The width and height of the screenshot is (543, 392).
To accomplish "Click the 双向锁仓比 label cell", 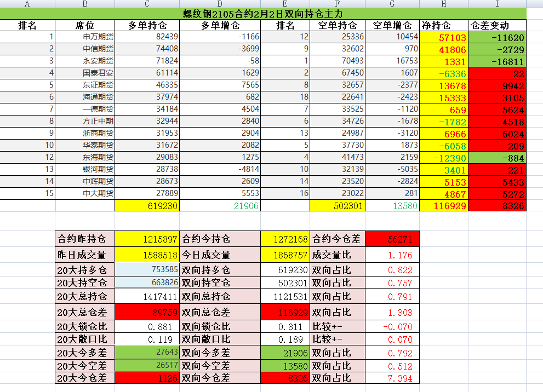I will (220, 326).
